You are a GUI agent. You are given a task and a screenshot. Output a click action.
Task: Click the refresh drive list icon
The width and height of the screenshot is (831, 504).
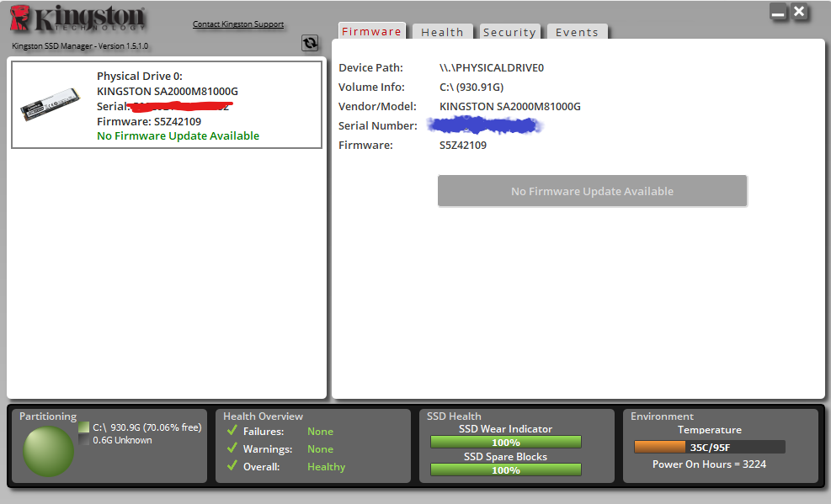pos(310,43)
